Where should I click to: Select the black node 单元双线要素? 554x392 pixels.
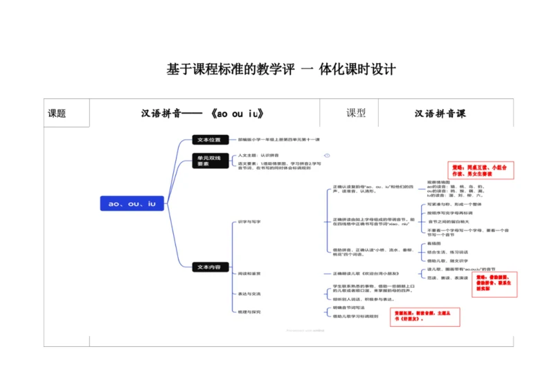pos(211,161)
